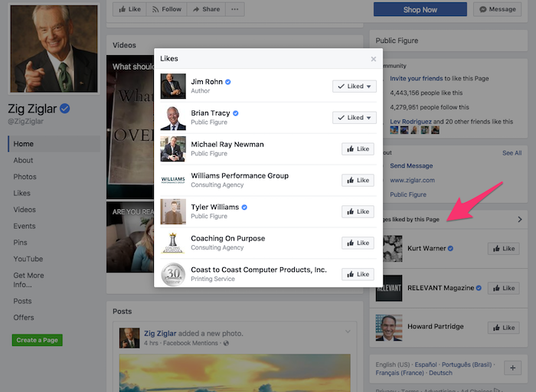Go to Photos in the sidebar
The height and width of the screenshot is (392, 536).
25,177
